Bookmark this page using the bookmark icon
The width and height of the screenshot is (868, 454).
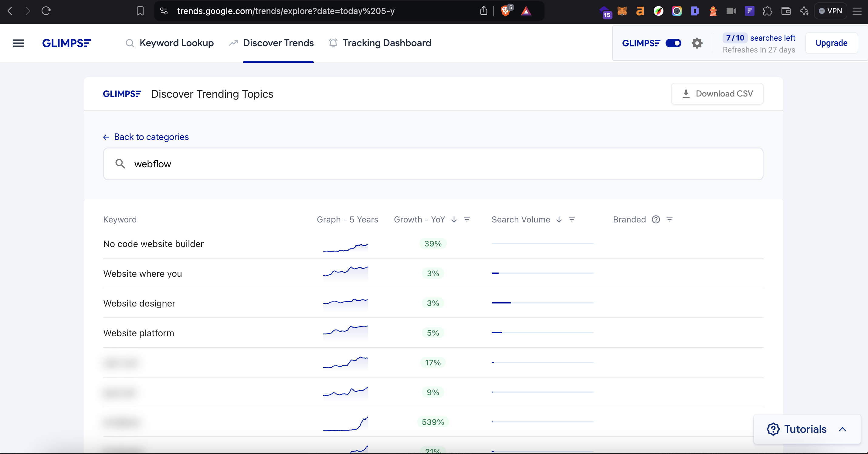pyautogui.click(x=140, y=11)
